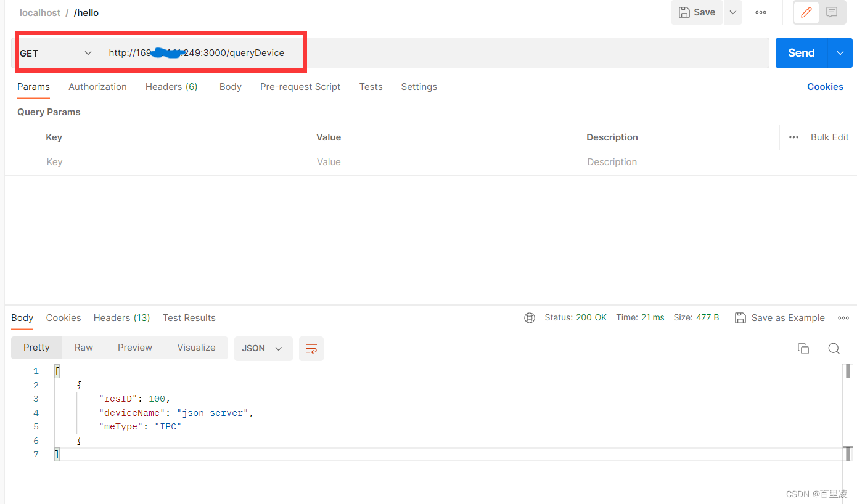Open the request more-actions ellipsis menu
Screen dimensions: 857x504
point(761,12)
